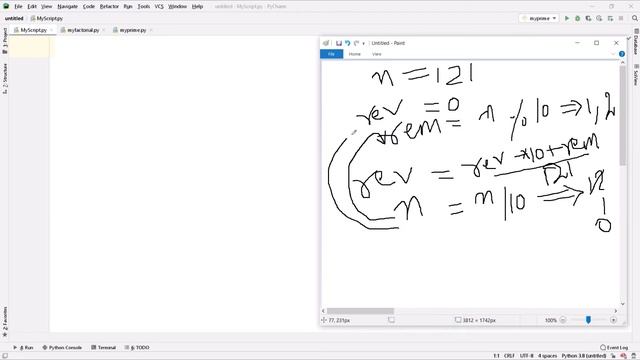
Task: Click the 1:1 caret position indicator
Action: (496, 356)
